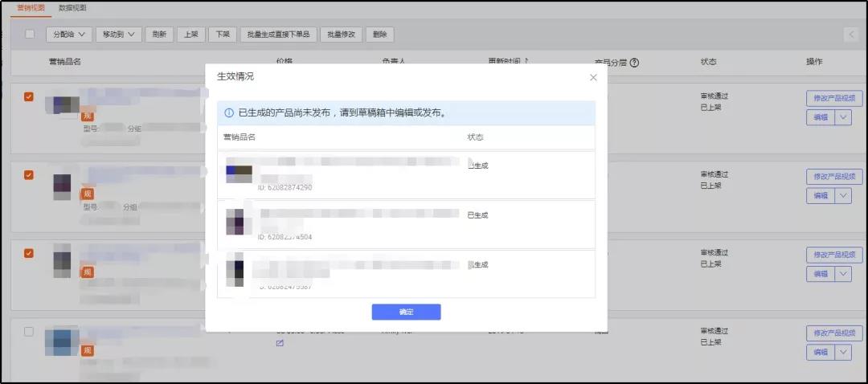Click the edit-price icon in the fourth row
This screenshot has width=868, height=384.
click(280, 343)
